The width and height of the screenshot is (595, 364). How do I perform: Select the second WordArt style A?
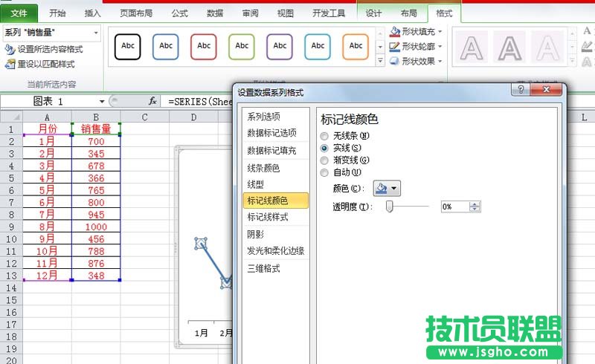[x=509, y=47]
